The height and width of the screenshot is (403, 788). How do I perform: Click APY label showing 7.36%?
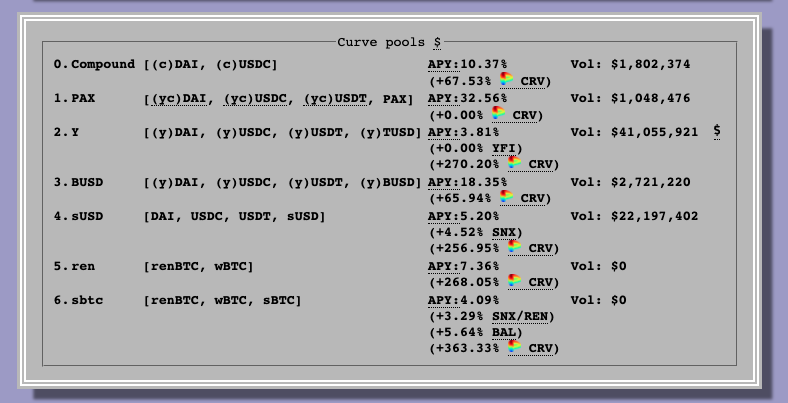click(x=444, y=266)
